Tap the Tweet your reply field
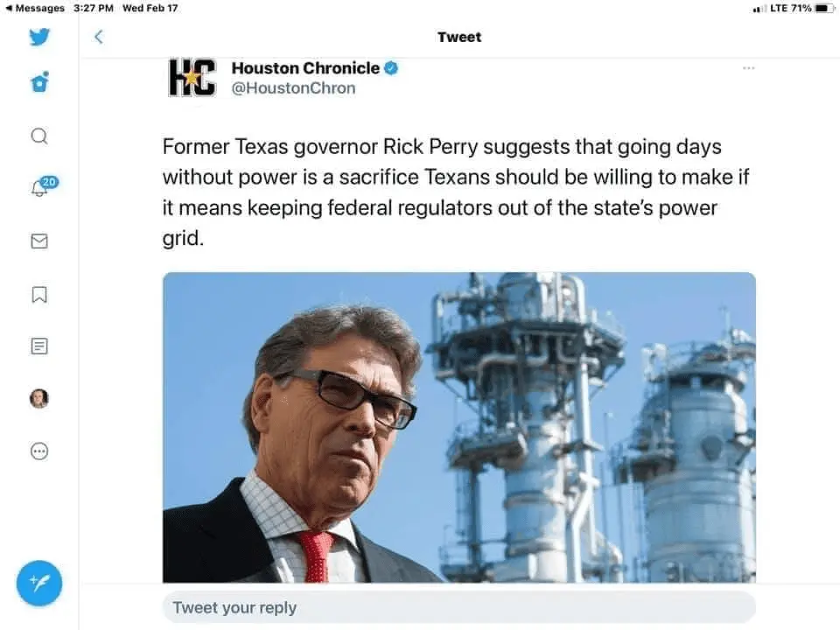The width and height of the screenshot is (840, 630). [x=459, y=607]
